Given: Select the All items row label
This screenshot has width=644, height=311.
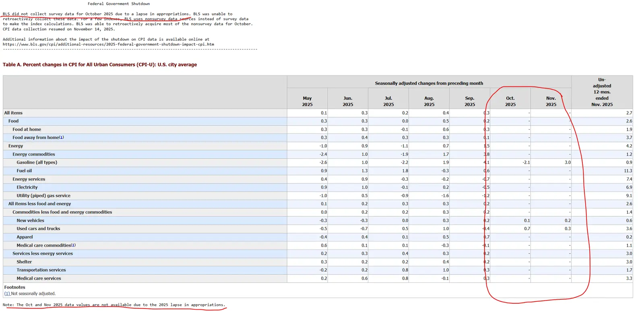Looking at the screenshot, I should click(13, 113).
